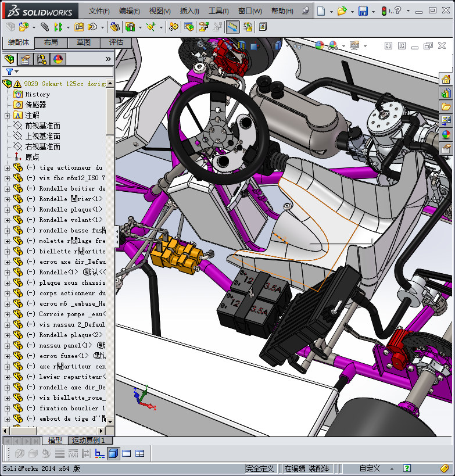Open the Appearances task pane color ball
The image size is (455, 476).
point(446,134)
